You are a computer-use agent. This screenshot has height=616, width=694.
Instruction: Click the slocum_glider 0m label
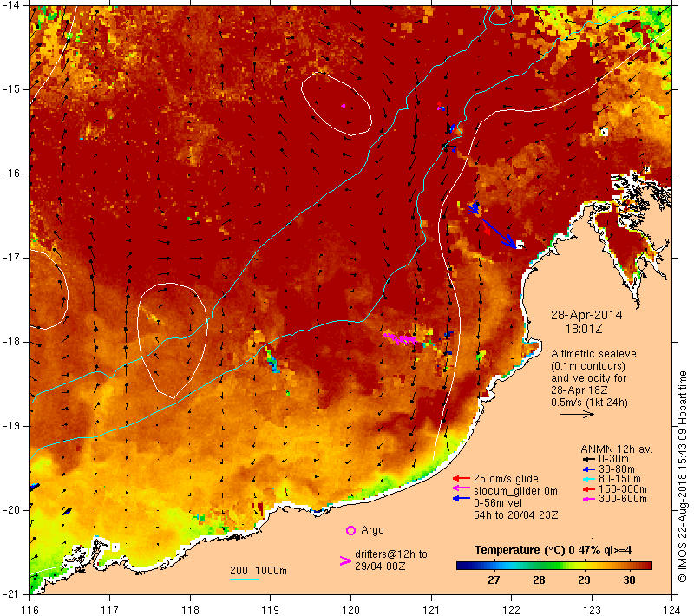click(x=515, y=491)
